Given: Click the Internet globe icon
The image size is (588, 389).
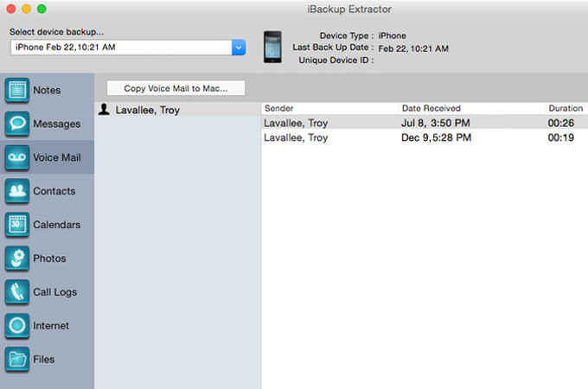Looking at the screenshot, I should (x=17, y=326).
